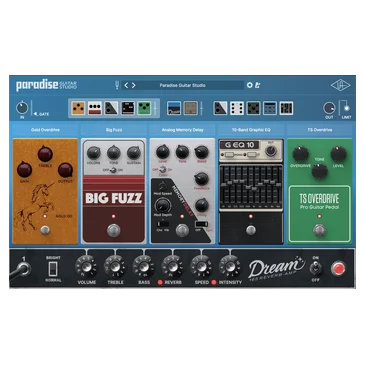Click the Big Fuzz TONE knob

(114, 153)
